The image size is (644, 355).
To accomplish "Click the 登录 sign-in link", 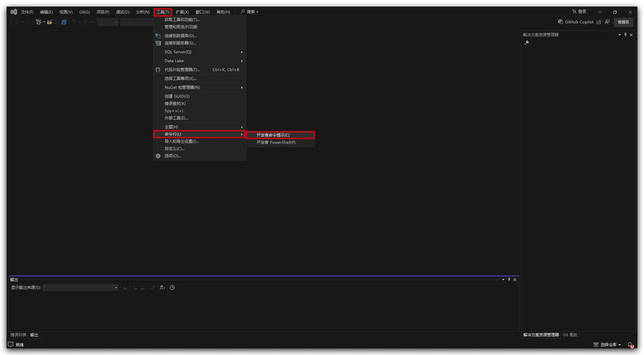I will (x=579, y=12).
